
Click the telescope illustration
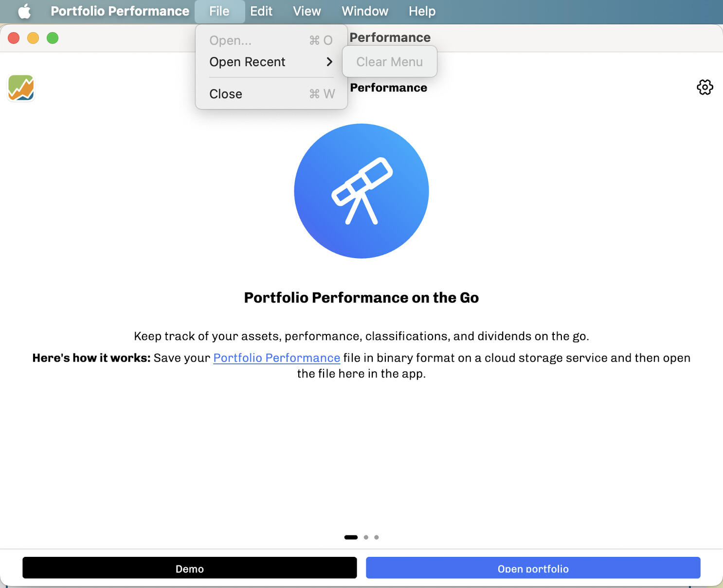tap(361, 191)
